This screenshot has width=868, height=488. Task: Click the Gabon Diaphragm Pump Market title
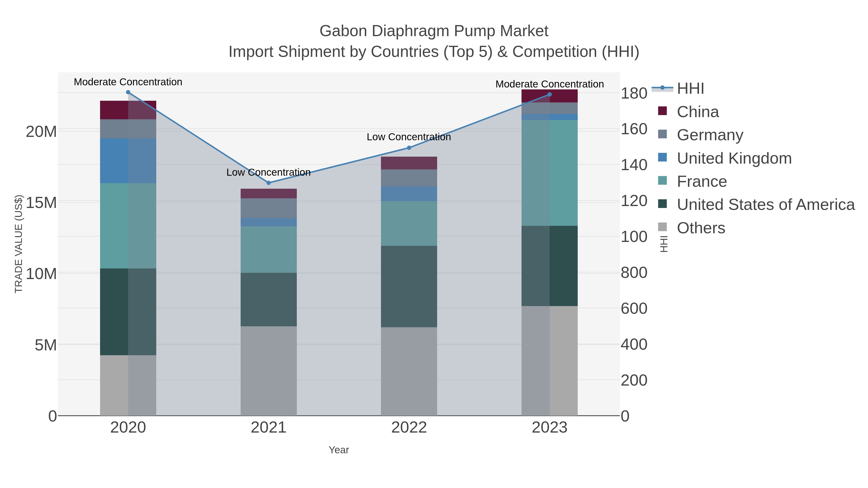(434, 31)
